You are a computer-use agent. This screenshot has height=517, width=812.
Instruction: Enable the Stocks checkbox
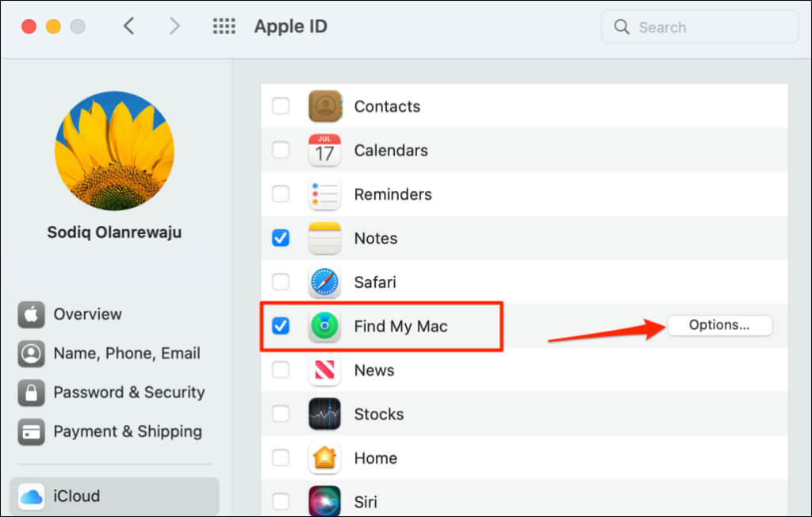coord(281,414)
